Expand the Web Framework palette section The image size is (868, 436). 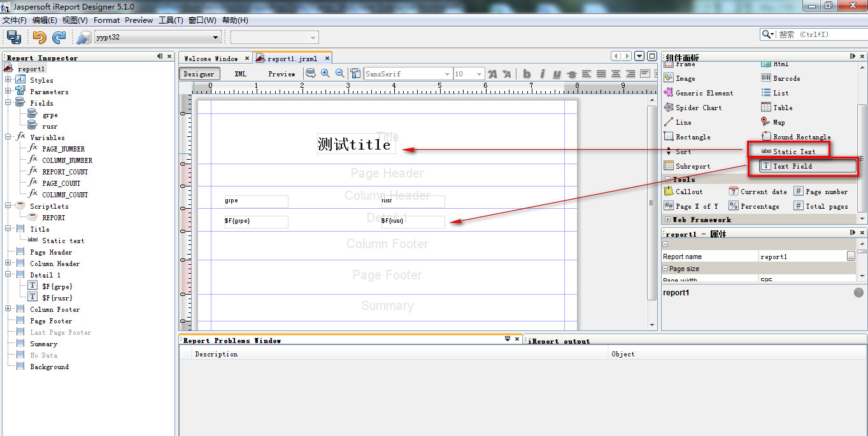[x=667, y=220]
